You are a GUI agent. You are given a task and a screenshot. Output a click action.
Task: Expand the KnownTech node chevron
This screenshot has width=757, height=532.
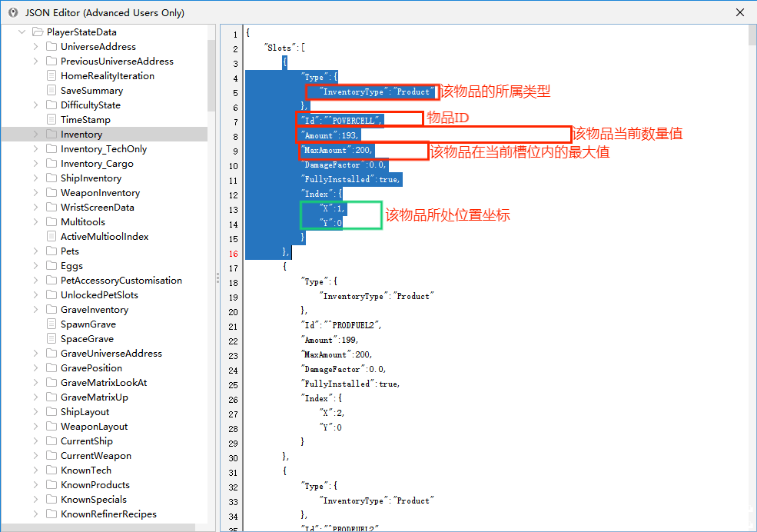(x=35, y=470)
